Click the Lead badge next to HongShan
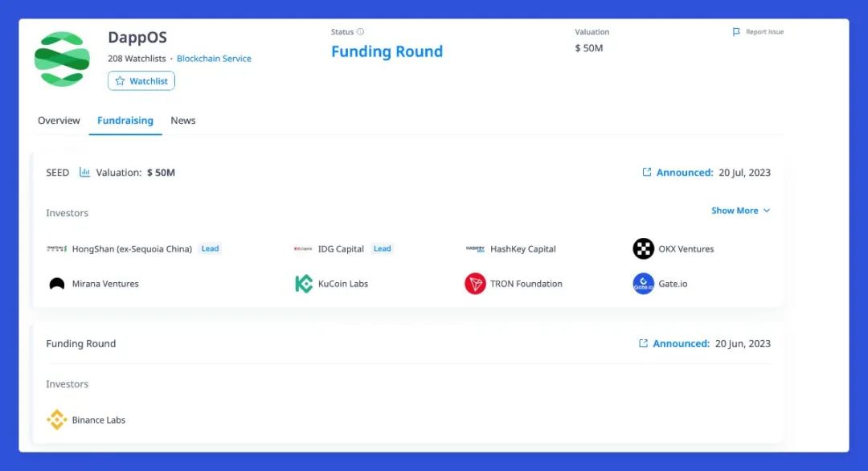Screen dimensions: 868x471 coord(210,249)
